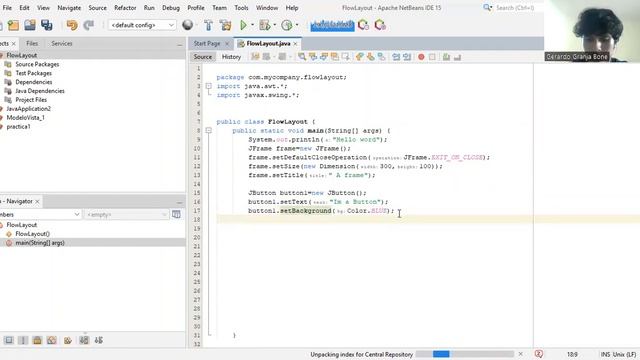640x360 pixels.
Task: Open the default config dropdown
Action: [x=142, y=25]
